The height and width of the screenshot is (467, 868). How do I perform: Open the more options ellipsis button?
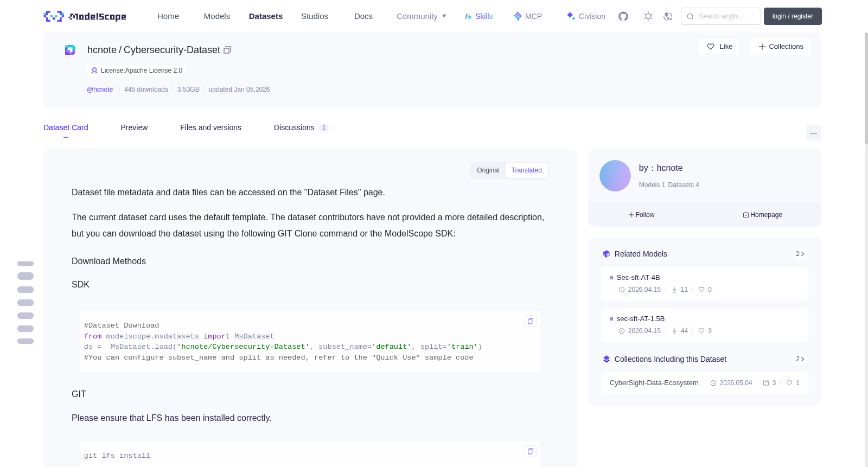click(813, 133)
